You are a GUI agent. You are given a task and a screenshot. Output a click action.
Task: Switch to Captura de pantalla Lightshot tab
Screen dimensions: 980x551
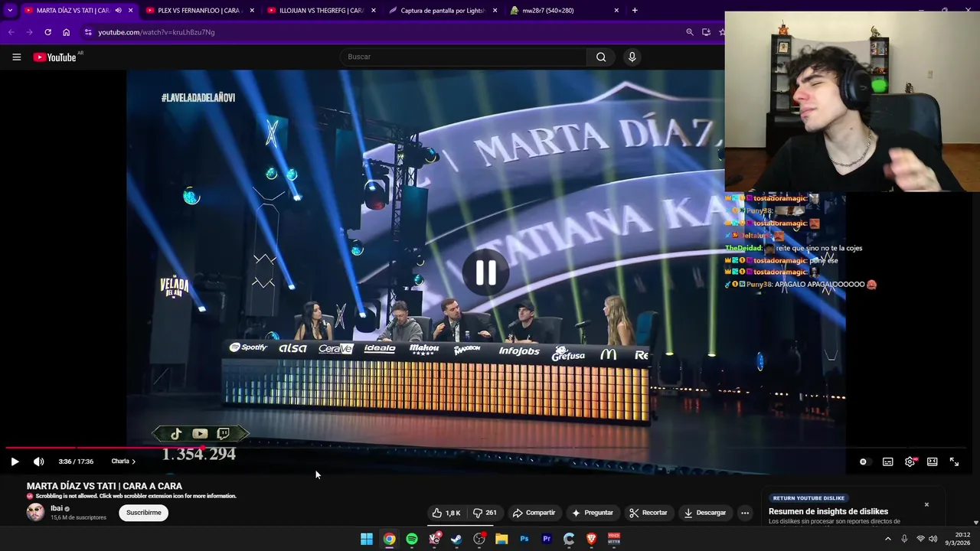coord(443,11)
